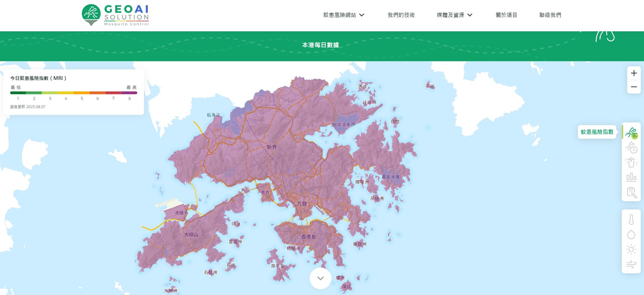Click the purple level 8 legend color
Image resolution: width=644 pixels, height=295 pixels.
pos(129,93)
